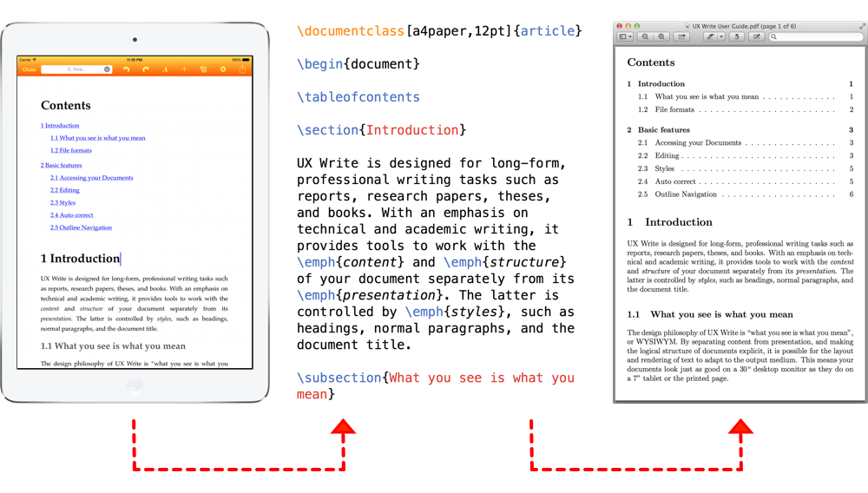The height and width of the screenshot is (493, 868).
Task: Open Preview sidebar view menu button
Action: [x=625, y=36]
